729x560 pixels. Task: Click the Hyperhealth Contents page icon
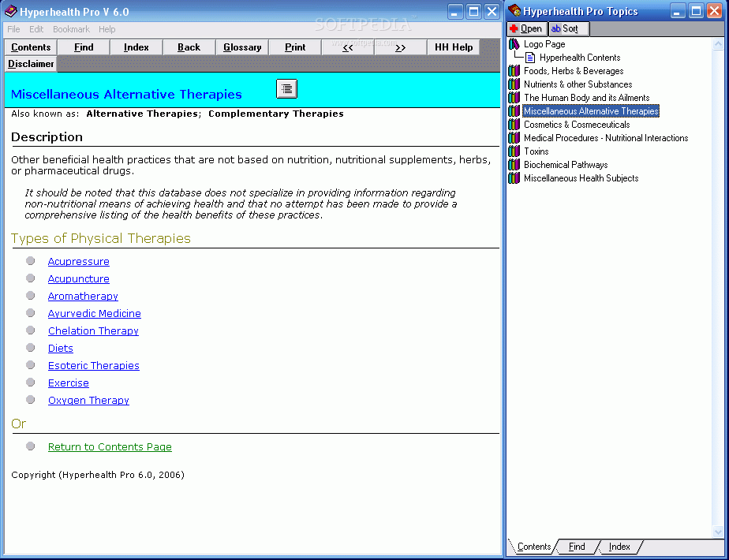(x=530, y=58)
